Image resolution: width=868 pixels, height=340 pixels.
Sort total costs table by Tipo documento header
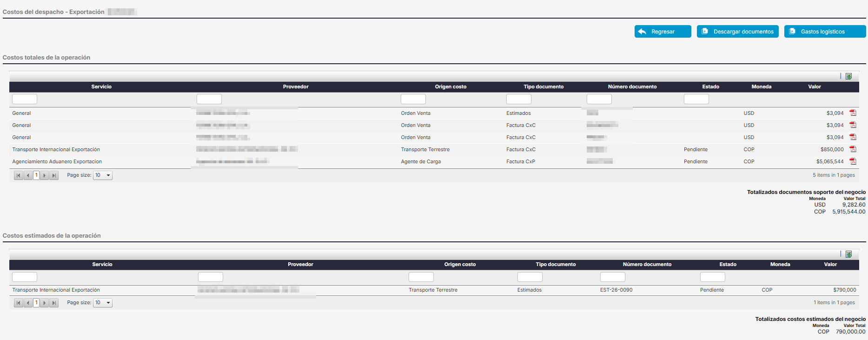point(543,87)
